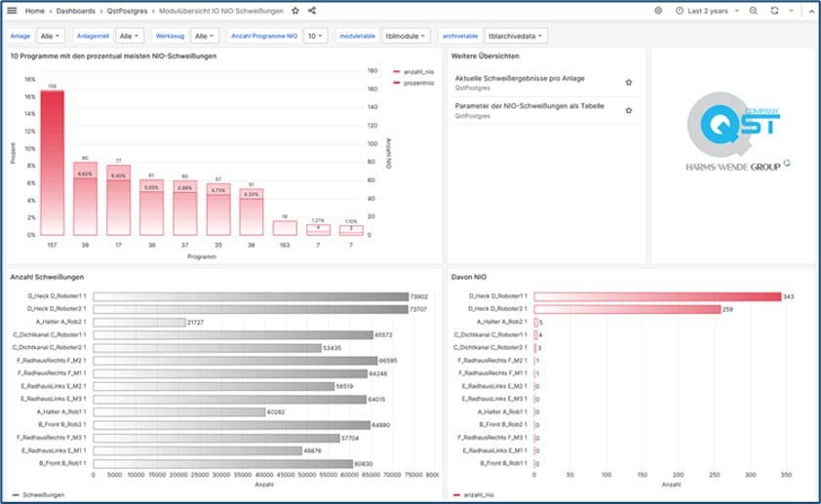Click the 'Werkzeug' variable label
Image resolution: width=821 pixels, height=504 pixels.
coord(171,36)
